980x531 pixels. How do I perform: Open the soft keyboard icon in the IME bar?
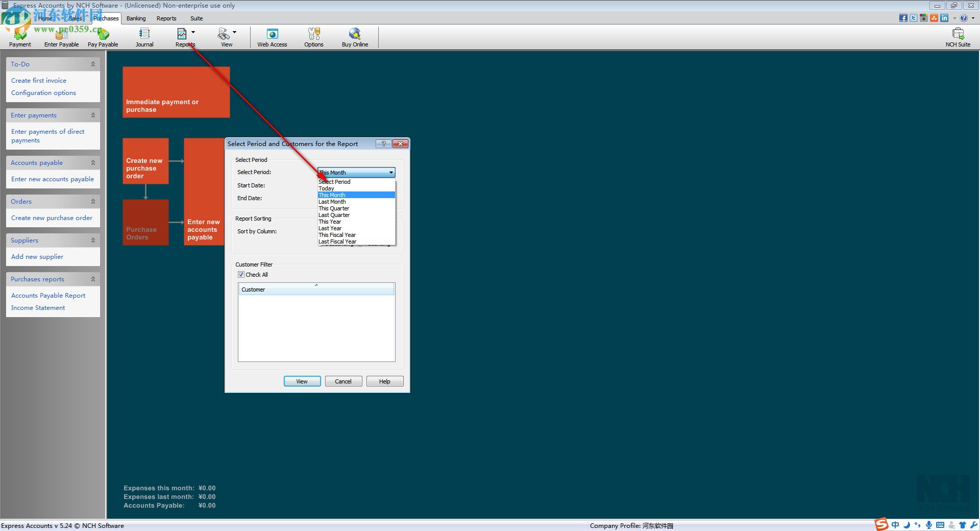[940, 525]
